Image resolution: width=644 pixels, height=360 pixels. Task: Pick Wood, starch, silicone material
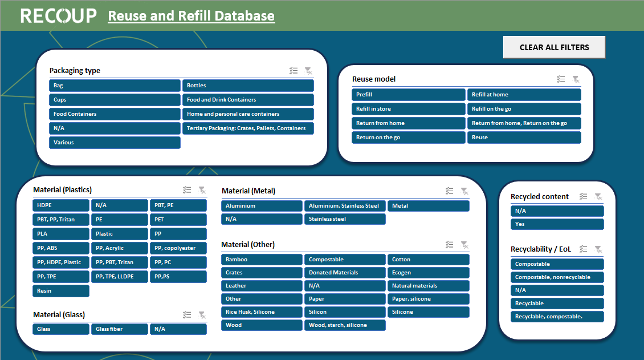point(345,325)
